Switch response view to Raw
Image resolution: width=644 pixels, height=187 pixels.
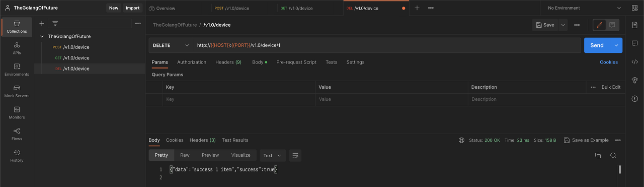[185, 155]
